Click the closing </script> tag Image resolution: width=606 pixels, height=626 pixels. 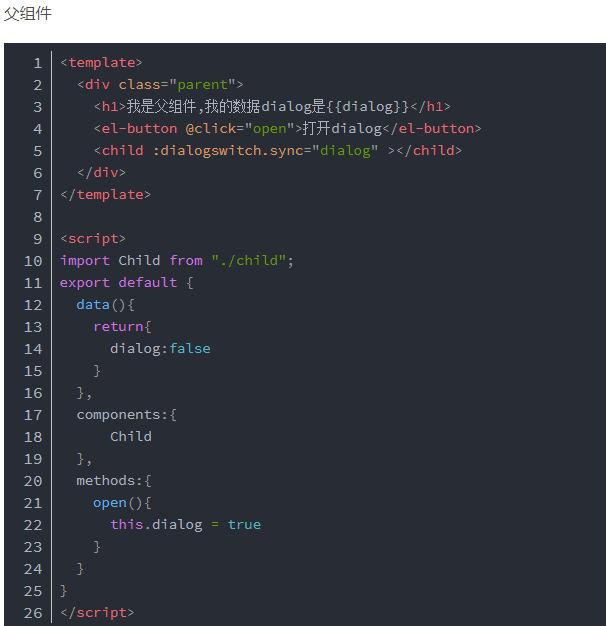[97, 612]
